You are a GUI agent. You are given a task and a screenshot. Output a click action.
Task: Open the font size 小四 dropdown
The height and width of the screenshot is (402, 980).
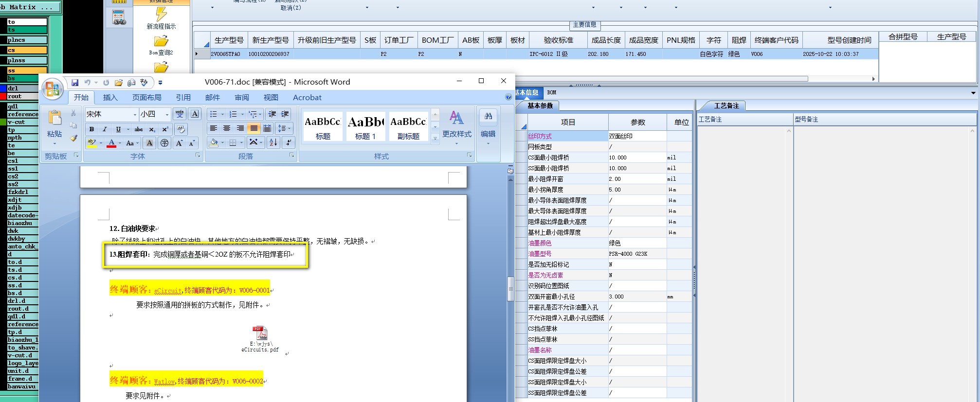coord(167,114)
